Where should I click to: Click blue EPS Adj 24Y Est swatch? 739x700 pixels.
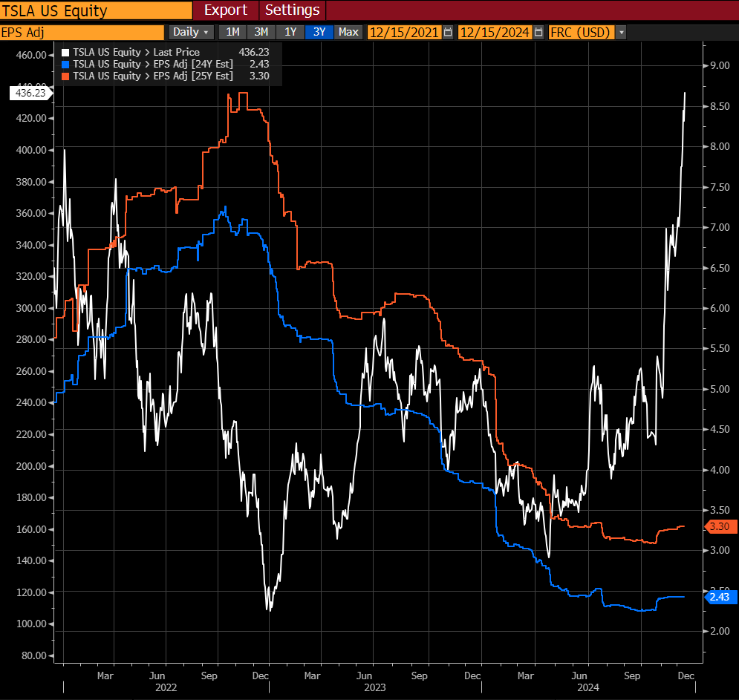pos(65,64)
